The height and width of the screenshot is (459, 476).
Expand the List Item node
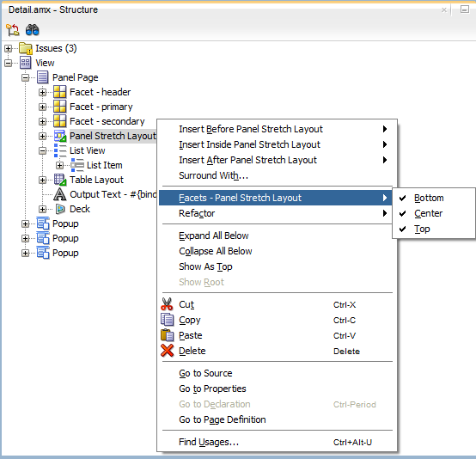(x=60, y=165)
